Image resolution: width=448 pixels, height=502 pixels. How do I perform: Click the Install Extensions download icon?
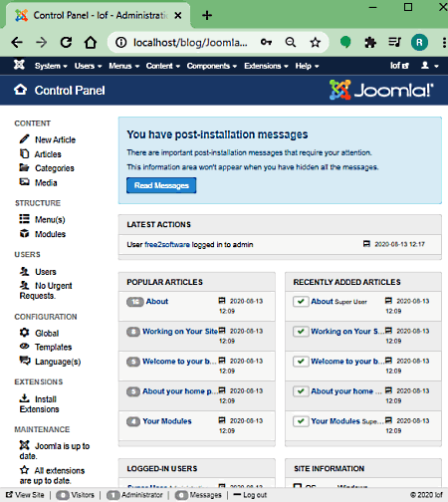[x=24, y=397]
